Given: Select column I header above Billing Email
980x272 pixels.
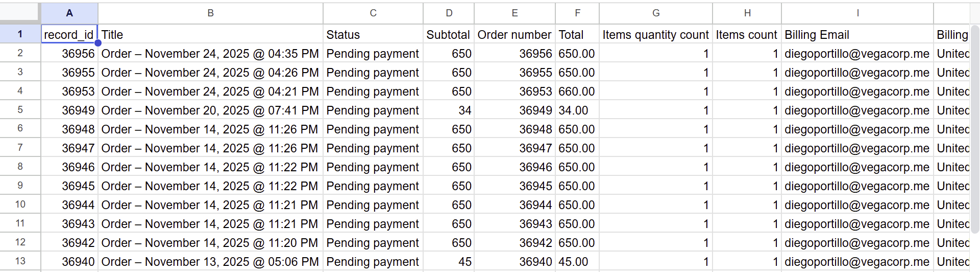Looking at the screenshot, I should click(857, 13).
